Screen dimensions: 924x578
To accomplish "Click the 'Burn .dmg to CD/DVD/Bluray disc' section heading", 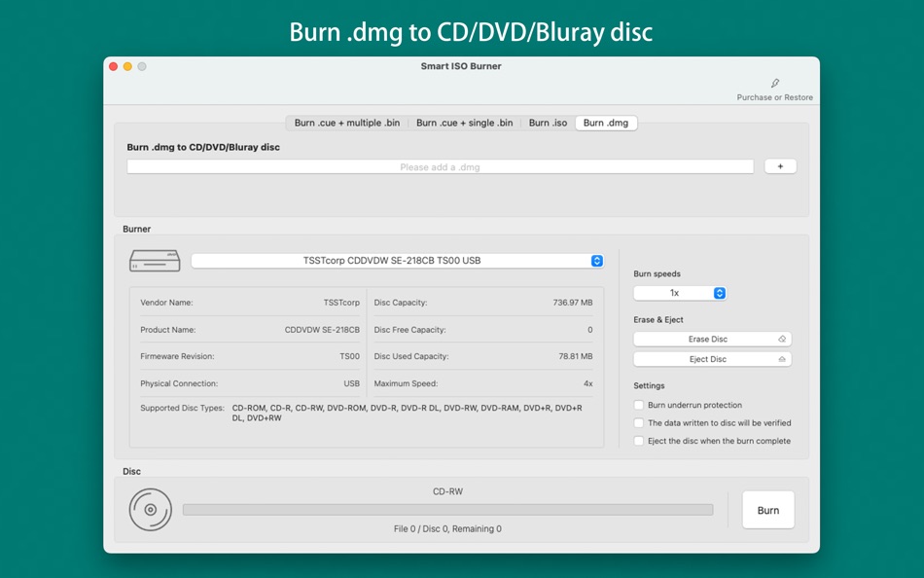I will coord(203,148).
